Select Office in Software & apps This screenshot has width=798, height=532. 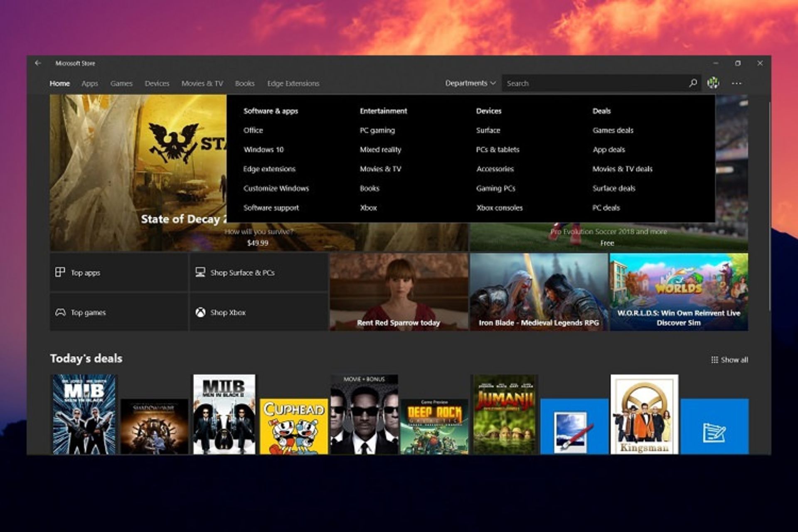tap(253, 130)
